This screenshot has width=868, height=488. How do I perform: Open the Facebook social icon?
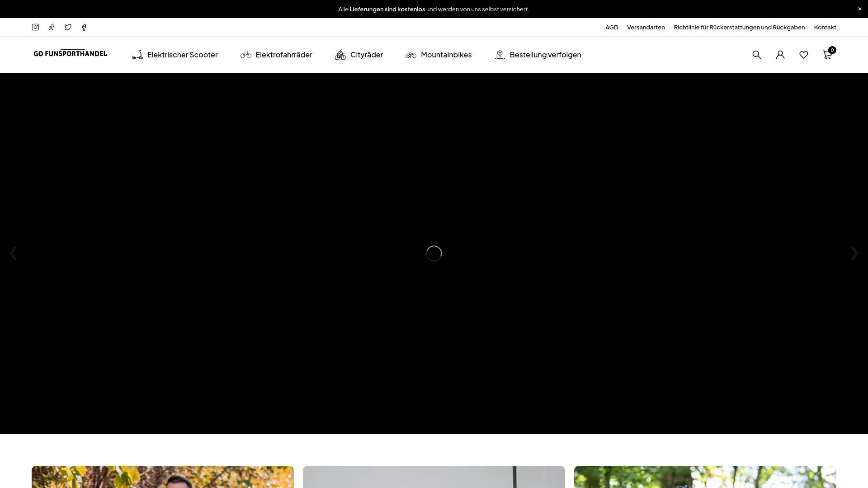click(84, 27)
